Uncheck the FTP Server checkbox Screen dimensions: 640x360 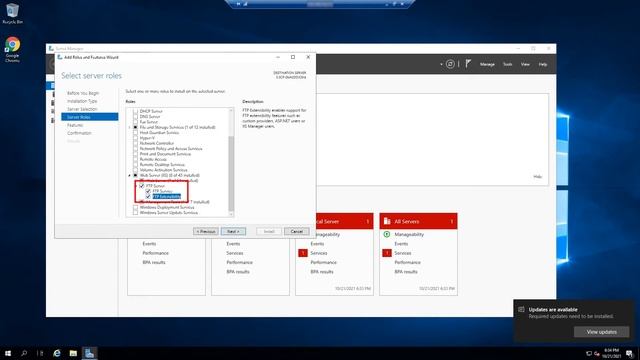(x=142, y=186)
